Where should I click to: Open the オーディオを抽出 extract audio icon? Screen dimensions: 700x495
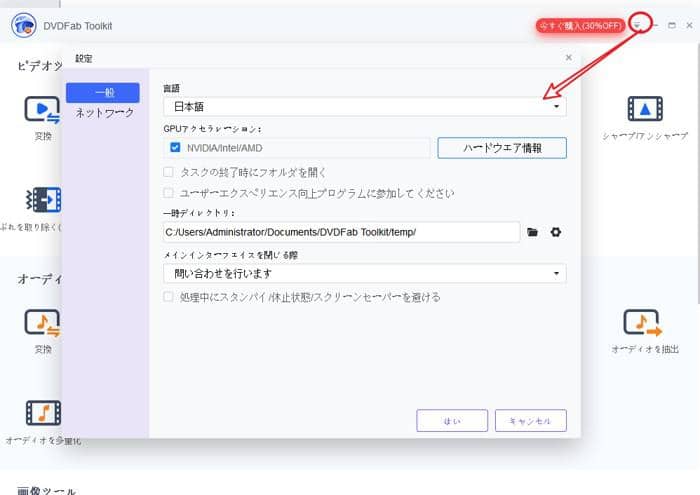coord(643,323)
